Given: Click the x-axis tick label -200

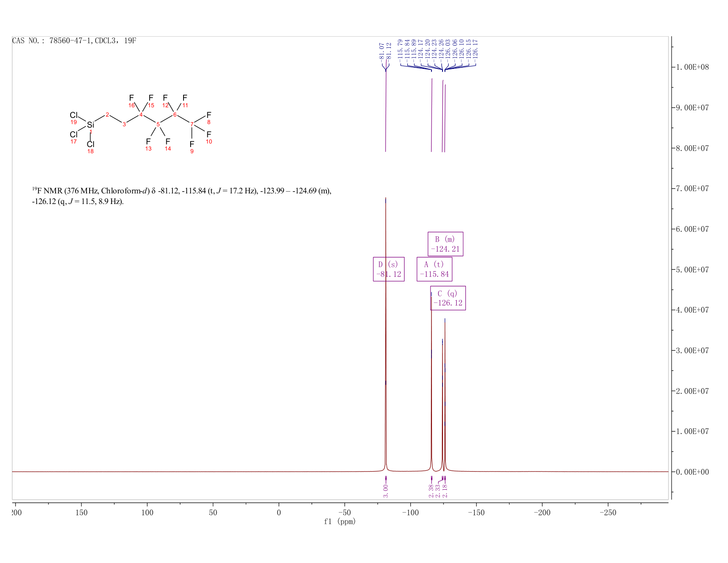Looking at the screenshot, I should [x=542, y=513].
